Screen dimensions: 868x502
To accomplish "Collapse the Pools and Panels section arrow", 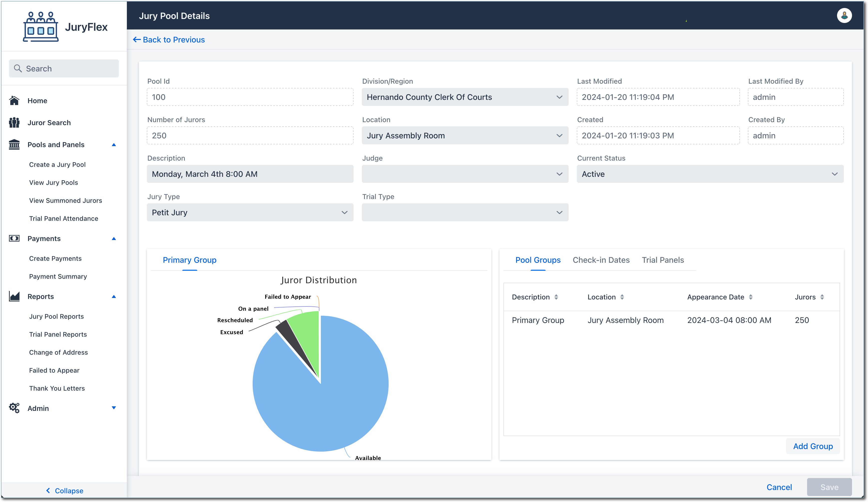I will pos(114,145).
